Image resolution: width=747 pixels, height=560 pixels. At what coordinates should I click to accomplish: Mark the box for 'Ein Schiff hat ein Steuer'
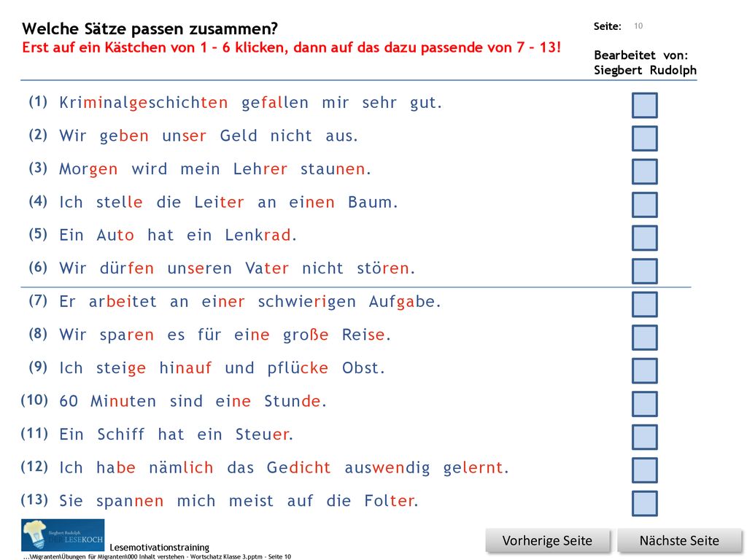(x=645, y=437)
